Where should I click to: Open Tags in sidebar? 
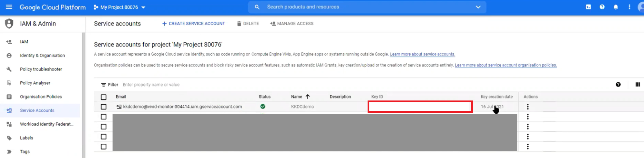[x=25, y=152]
